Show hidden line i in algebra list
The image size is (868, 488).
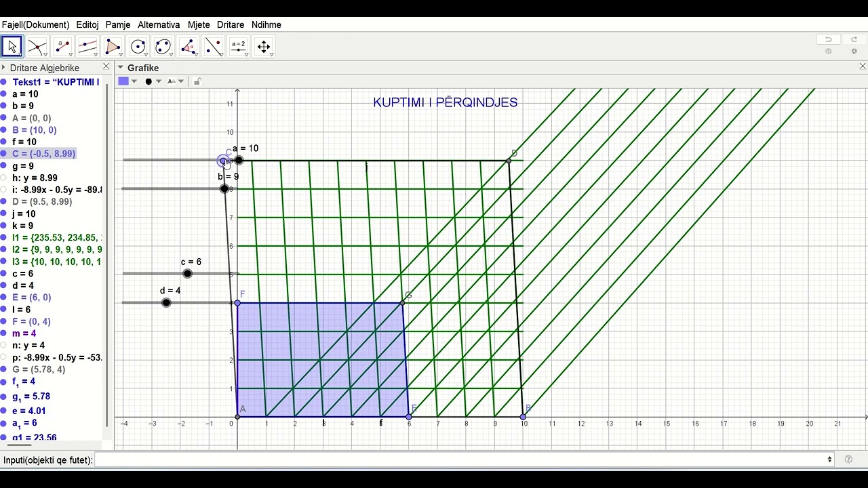[3, 190]
